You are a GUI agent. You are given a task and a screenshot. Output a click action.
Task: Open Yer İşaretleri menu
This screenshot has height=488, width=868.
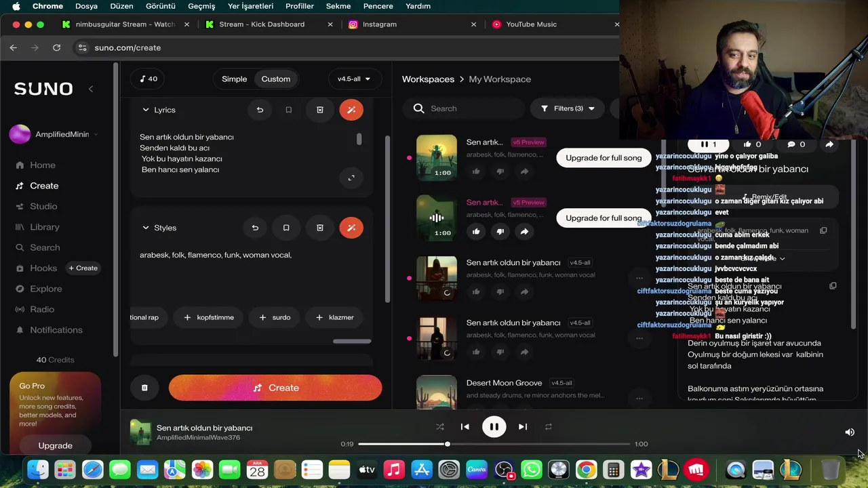250,6
